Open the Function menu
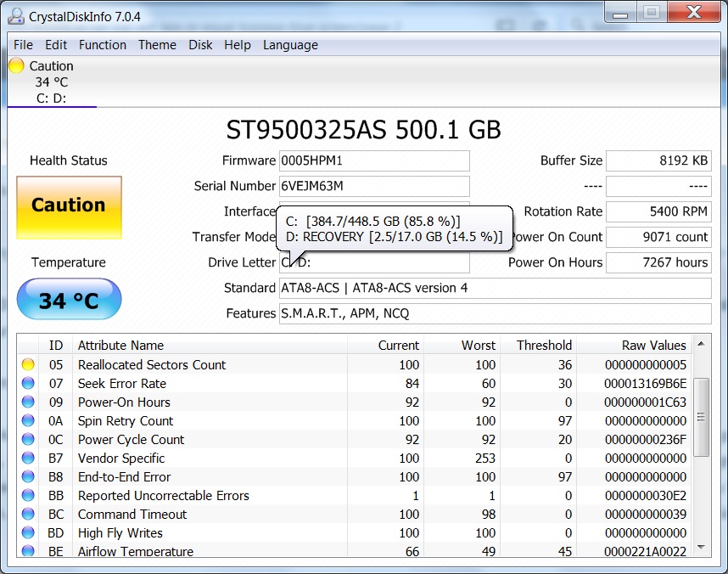 [103, 45]
